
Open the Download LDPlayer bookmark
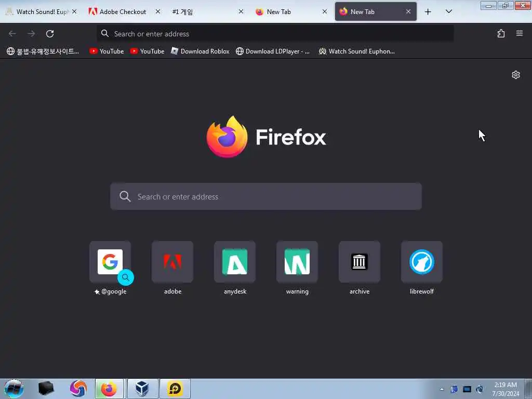point(273,51)
